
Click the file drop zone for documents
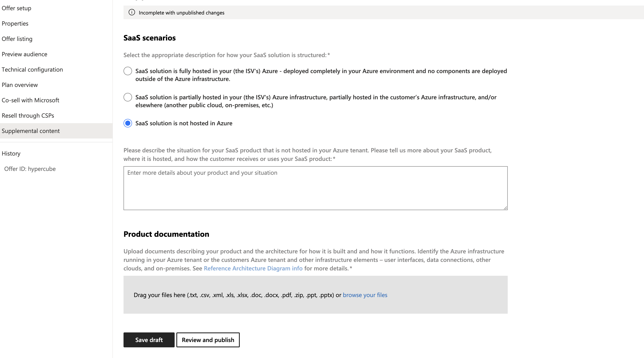tap(315, 295)
